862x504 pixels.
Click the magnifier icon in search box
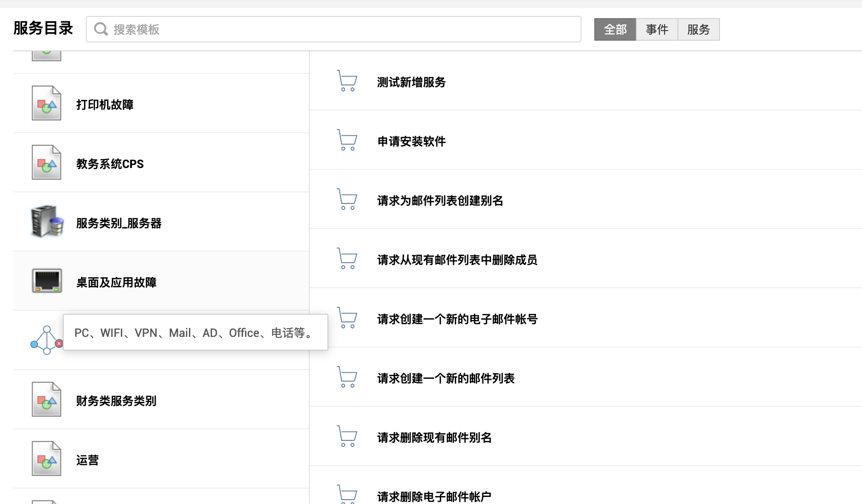pyautogui.click(x=101, y=29)
